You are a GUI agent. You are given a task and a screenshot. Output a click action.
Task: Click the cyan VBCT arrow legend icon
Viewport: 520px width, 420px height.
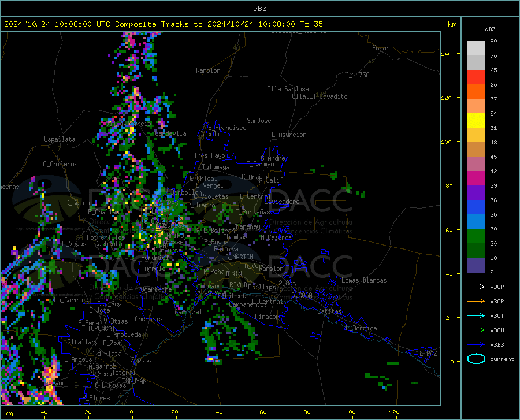click(x=476, y=315)
